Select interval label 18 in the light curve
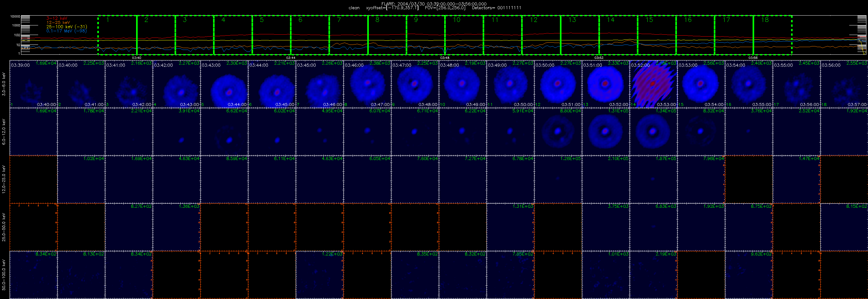Image resolution: width=868 pixels, height=299 pixels. pyautogui.click(x=765, y=20)
